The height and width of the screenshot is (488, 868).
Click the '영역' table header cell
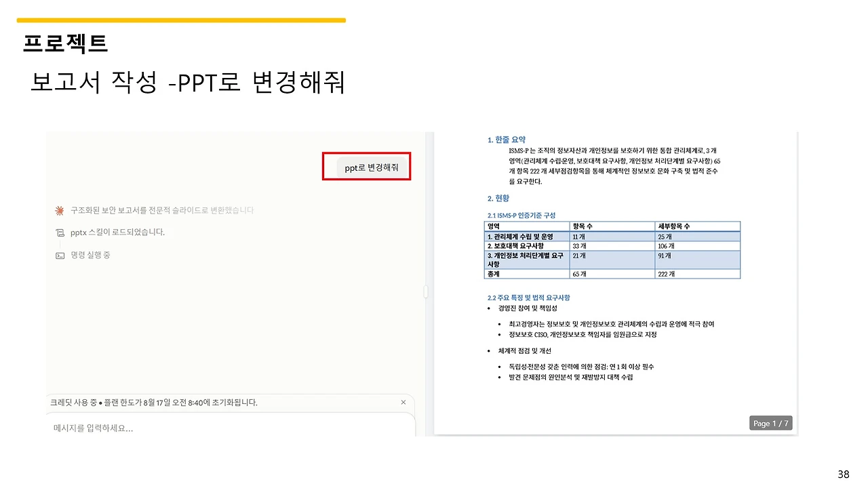528,226
